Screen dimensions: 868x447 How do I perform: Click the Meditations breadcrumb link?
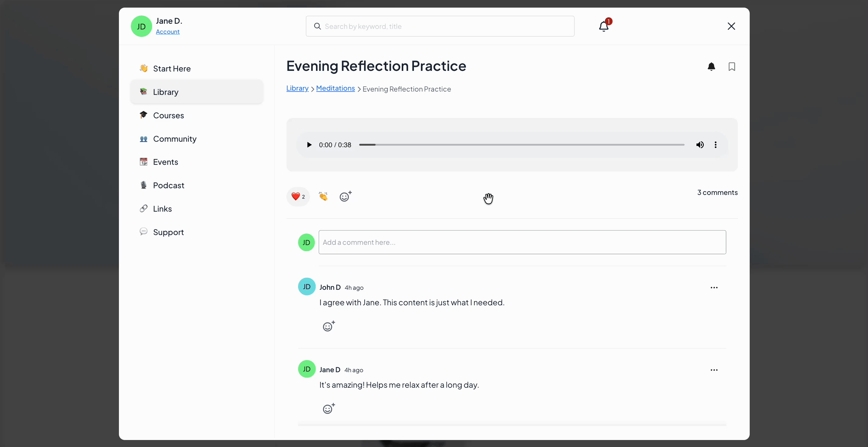pos(335,88)
